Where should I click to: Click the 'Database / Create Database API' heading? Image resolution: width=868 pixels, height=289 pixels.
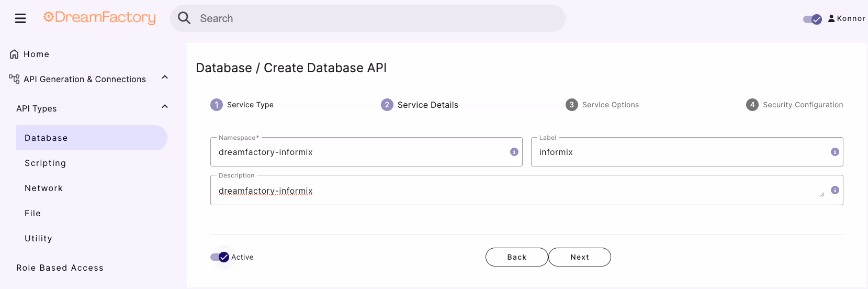[291, 68]
